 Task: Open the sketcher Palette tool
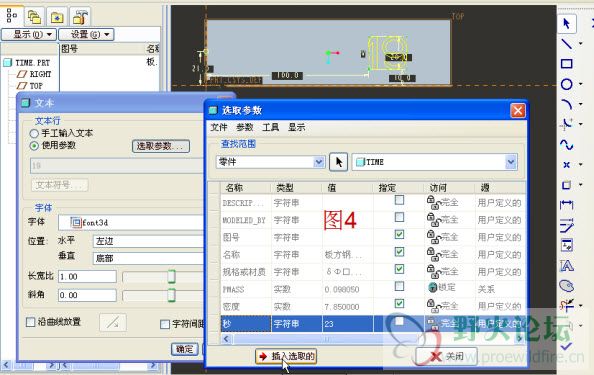(567, 286)
